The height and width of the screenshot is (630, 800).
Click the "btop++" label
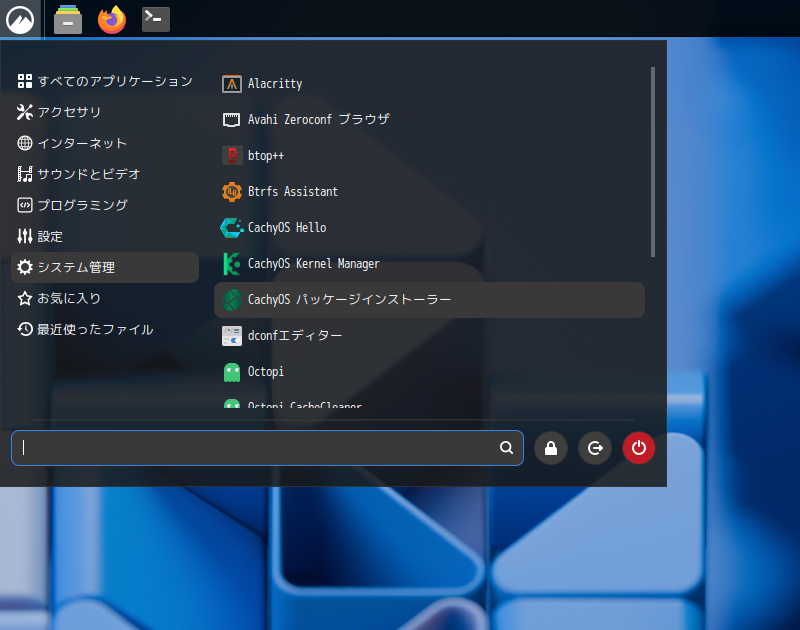click(266, 156)
